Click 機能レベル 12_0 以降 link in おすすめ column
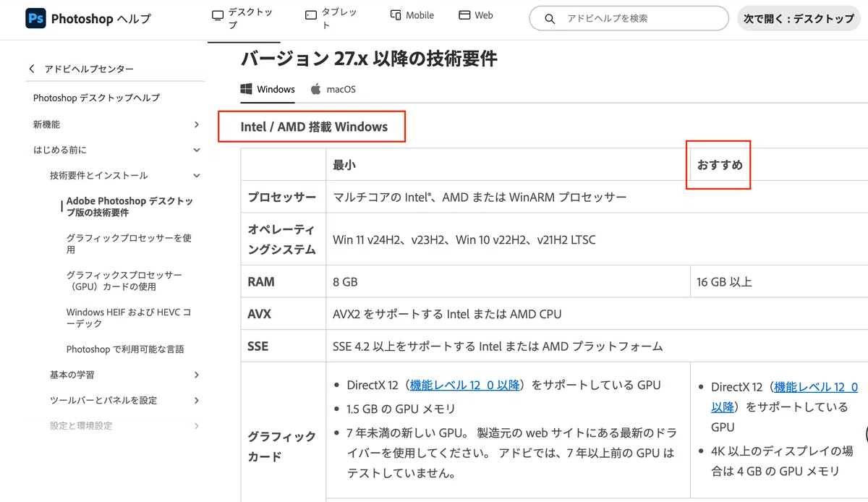Screen dimensions: 868x502 coord(785,396)
